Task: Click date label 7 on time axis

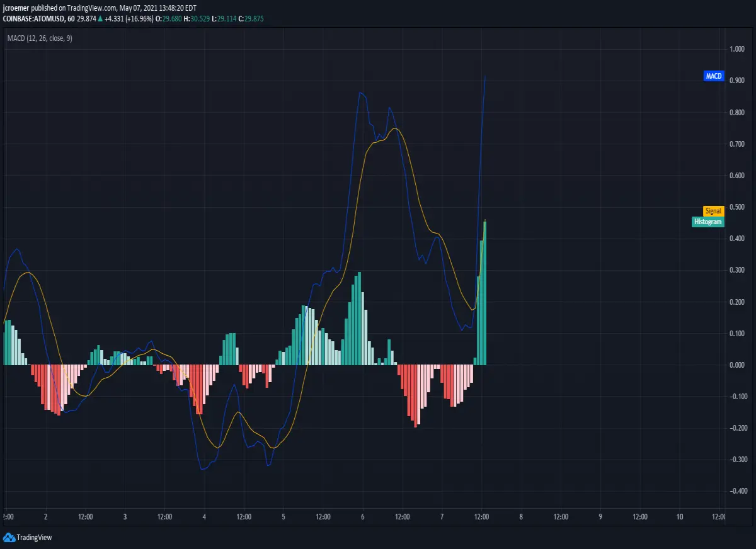Action: (442, 516)
